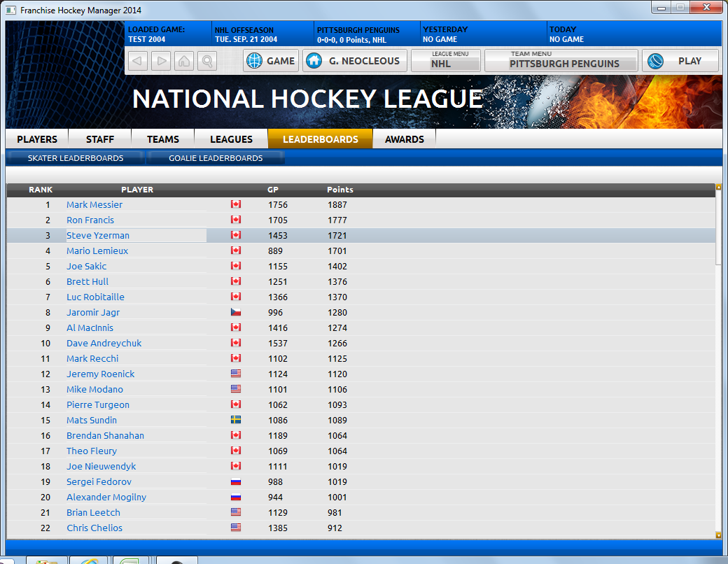
Task: Sort by RANK column header
Action: (x=41, y=190)
